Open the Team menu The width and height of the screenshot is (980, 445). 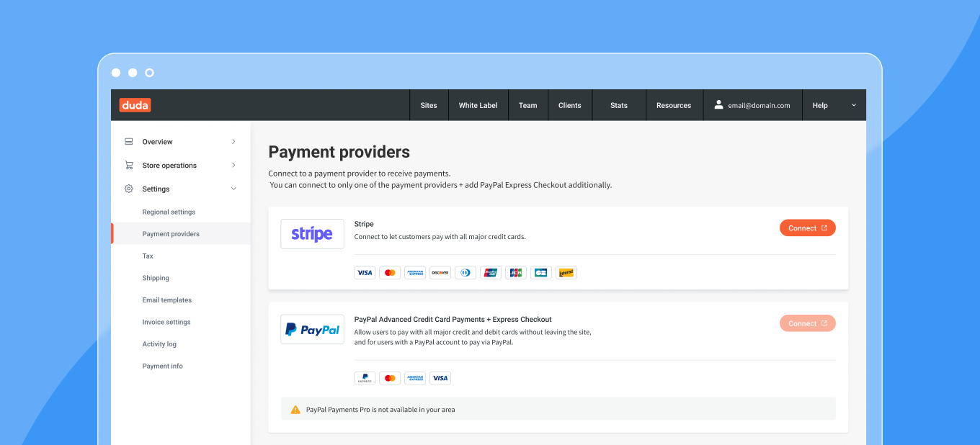[528, 105]
